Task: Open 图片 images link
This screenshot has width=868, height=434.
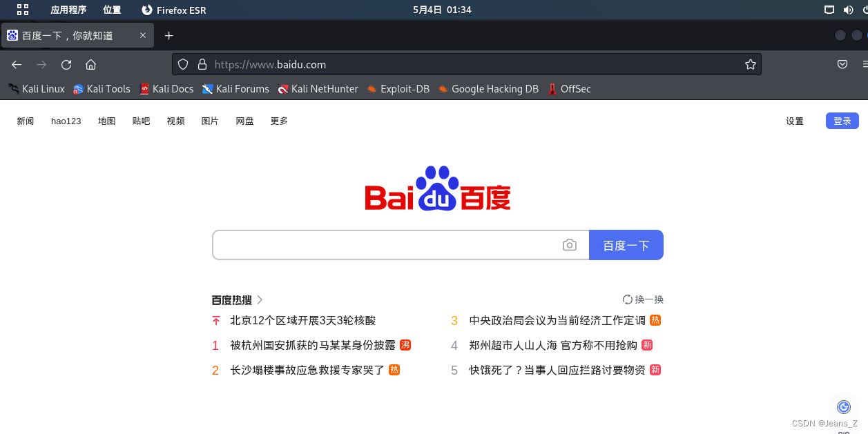Action: click(210, 121)
